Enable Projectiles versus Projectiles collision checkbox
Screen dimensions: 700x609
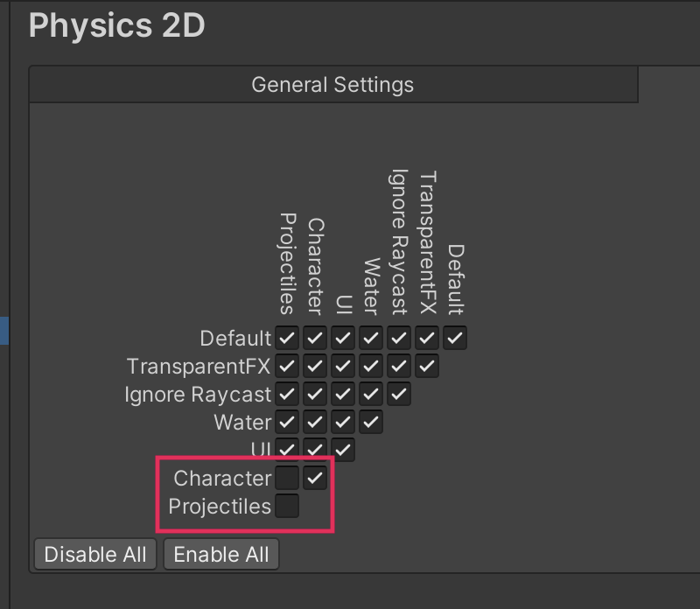287,506
